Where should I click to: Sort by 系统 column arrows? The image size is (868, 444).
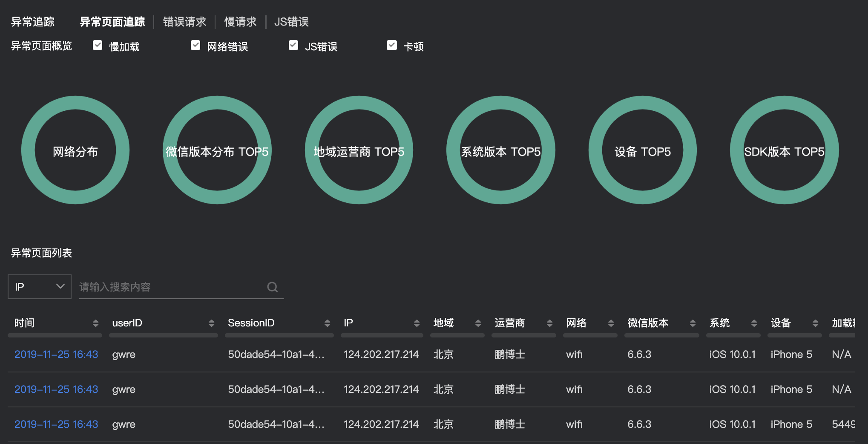pyautogui.click(x=754, y=323)
